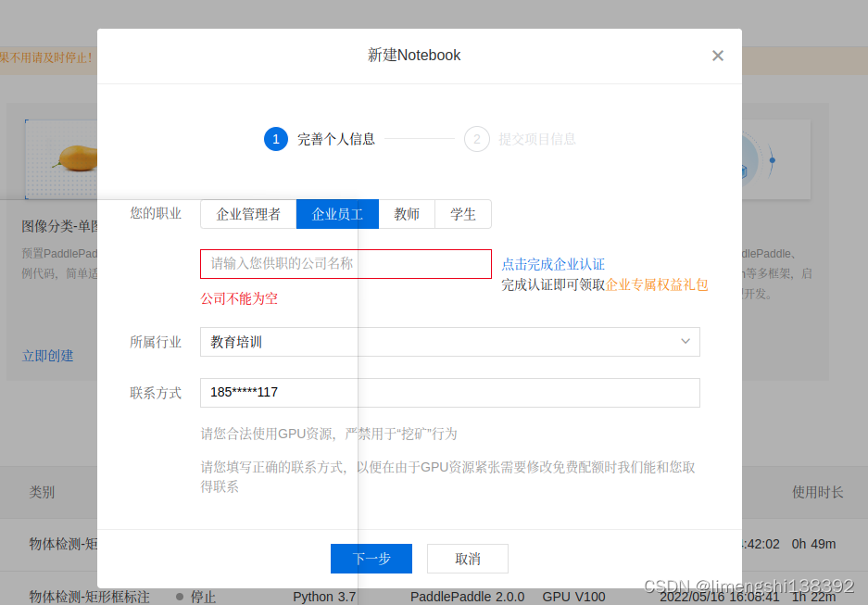868x605 pixels.
Task: Click the 取消 button
Action: click(468, 559)
